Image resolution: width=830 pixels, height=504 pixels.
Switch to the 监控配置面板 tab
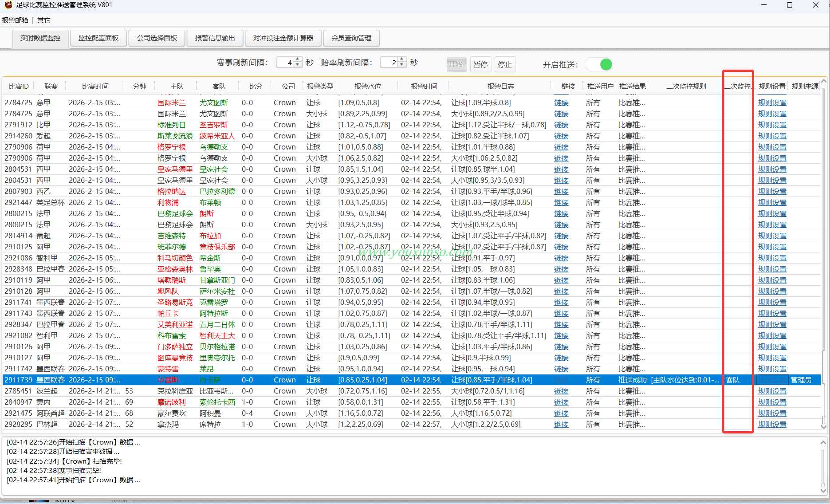pyautogui.click(x=98, y=38)
